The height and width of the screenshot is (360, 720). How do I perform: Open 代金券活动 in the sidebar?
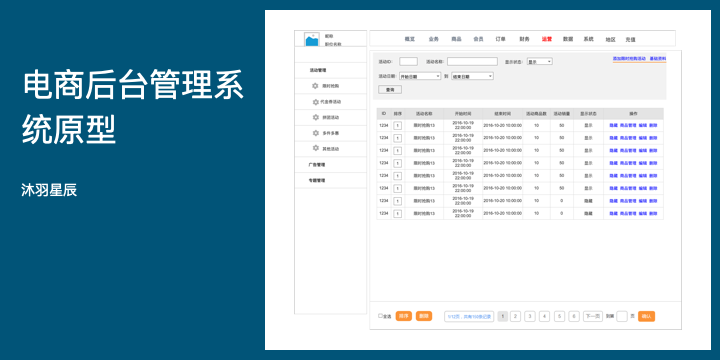[x=331, y=102]
